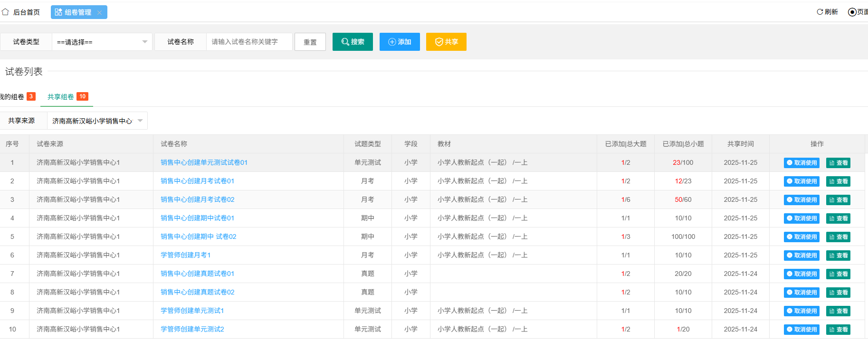The image size is (868, 341).
Task: Open the 学管师创建月考1 paper link
Action: tap(185, 255)
